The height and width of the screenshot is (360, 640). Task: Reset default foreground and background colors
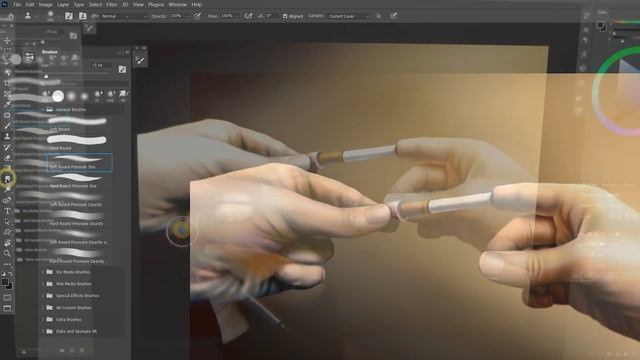point(3,274)
